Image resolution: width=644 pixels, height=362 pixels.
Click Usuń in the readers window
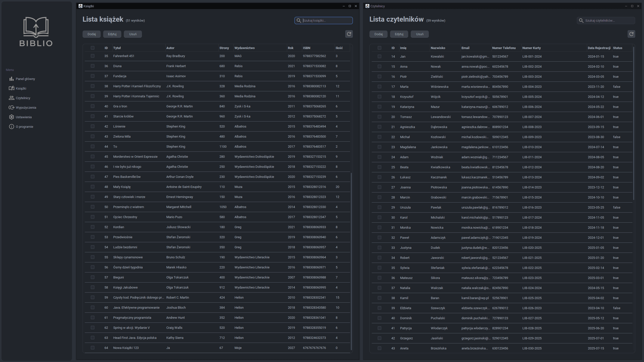tap(420, 34)
